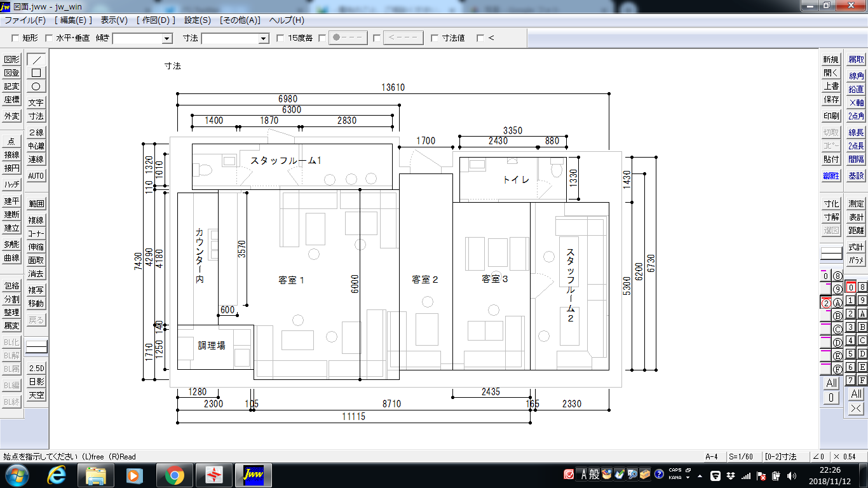This screenshot has width=868, height=488.
Task: Click the line color swatch in the left toolbar
Action: (x=36, y=346)
